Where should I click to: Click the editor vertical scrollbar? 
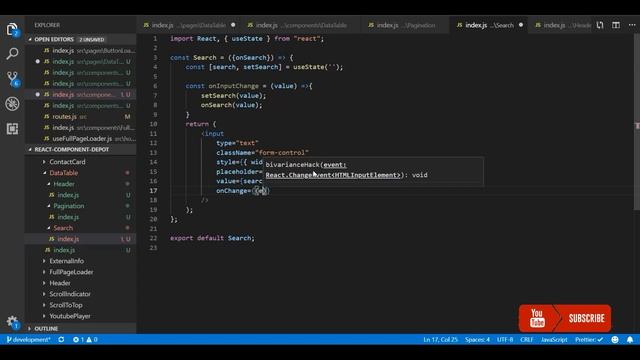637,122
